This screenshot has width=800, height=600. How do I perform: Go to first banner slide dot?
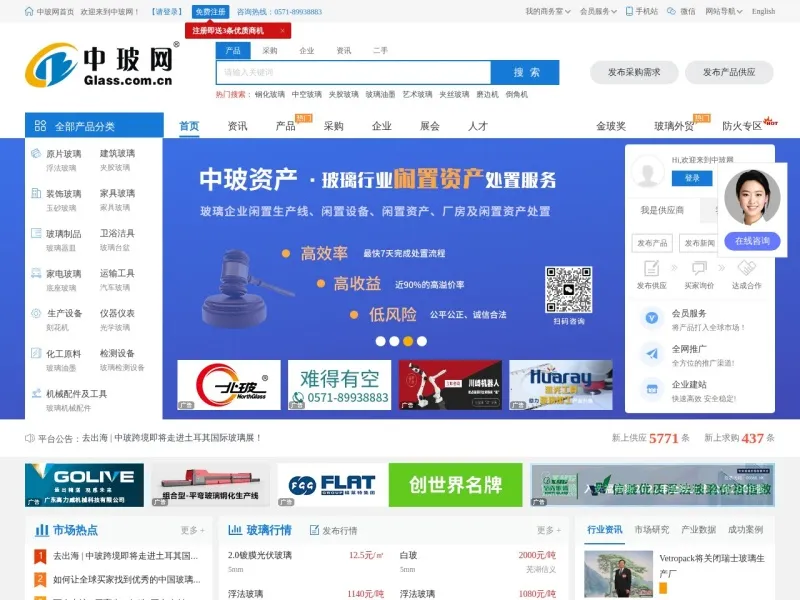(381, 341)
